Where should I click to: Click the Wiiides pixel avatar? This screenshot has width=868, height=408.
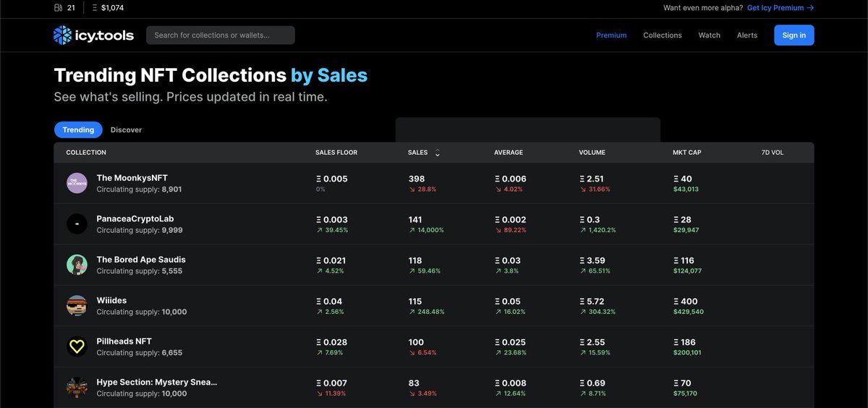tap(77, 306)
